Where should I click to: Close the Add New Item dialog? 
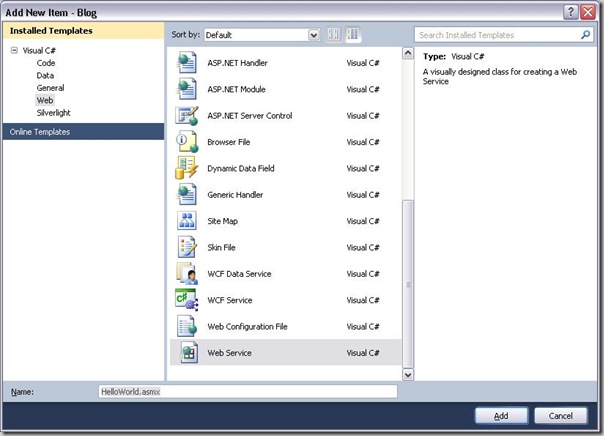click(588, 12)
